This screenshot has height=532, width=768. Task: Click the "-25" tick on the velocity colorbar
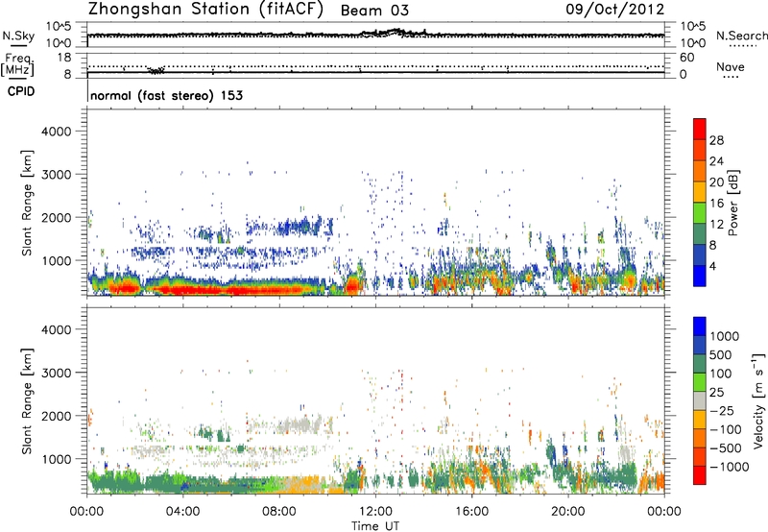click(x=724, y=410)
